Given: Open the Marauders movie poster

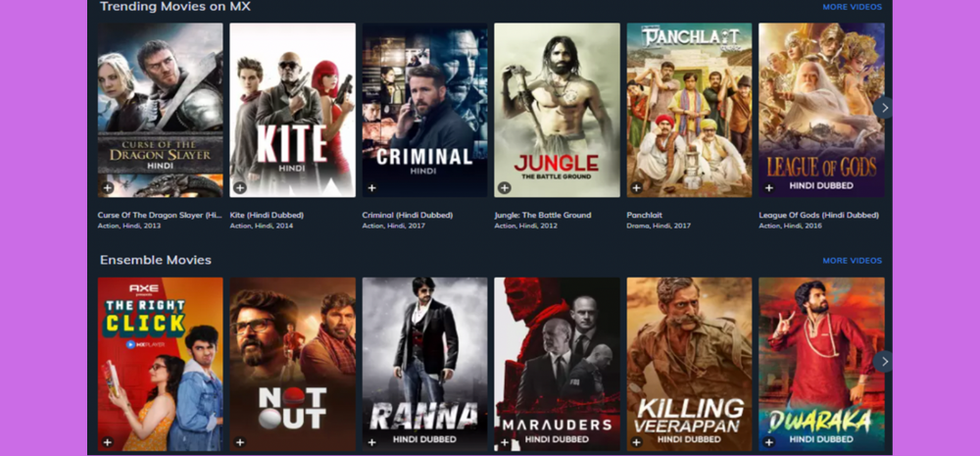Looking at the screenshot, I should click(x=557, y=364).
